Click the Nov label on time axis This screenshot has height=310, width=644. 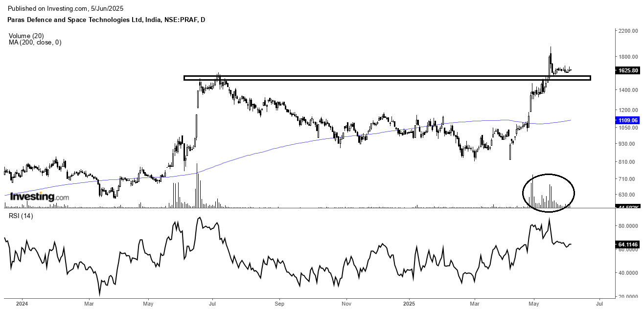pyautogui.click(x=346, y=303)
